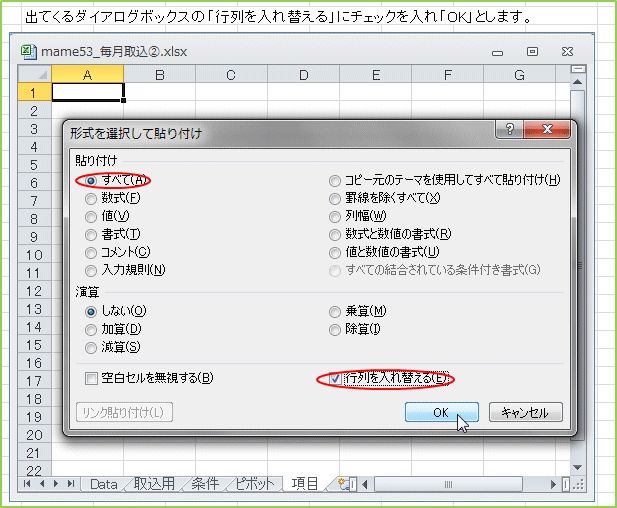Select column G header
The height and width of the screenshot is (508, 617).
pyautogui.click(x=519, y=74)
